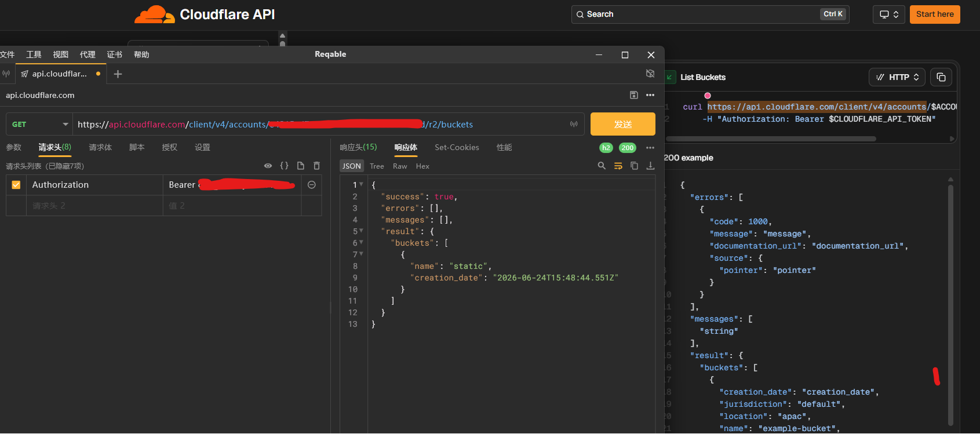980x434 pixels.
Task: Collapse the JSON root object at line 1
Action: (x=361, y=184)
